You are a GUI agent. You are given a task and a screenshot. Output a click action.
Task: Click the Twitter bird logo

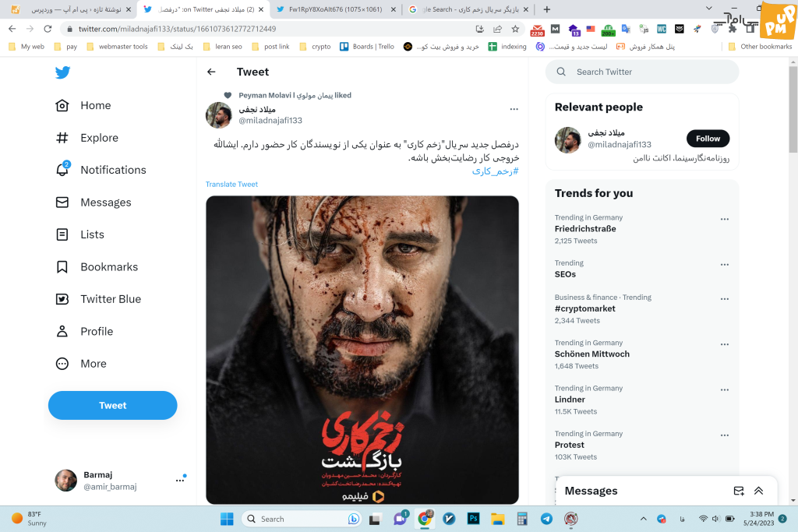(x=62, y=72)
